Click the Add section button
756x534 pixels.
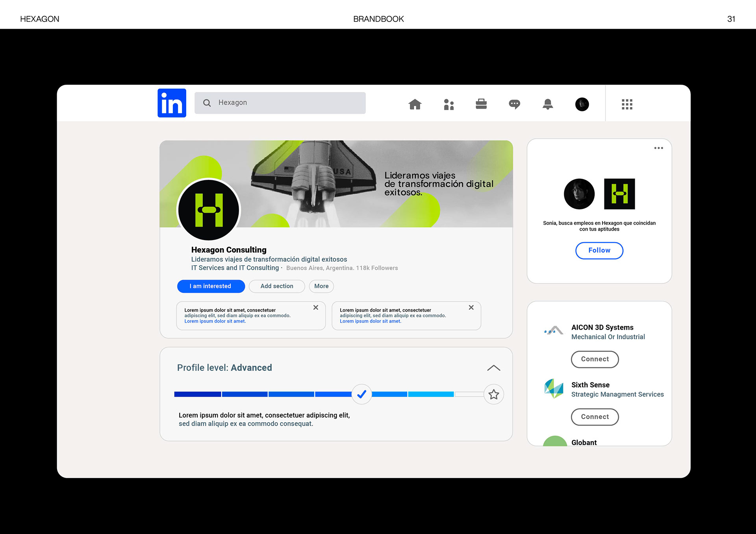pos(276,286)
